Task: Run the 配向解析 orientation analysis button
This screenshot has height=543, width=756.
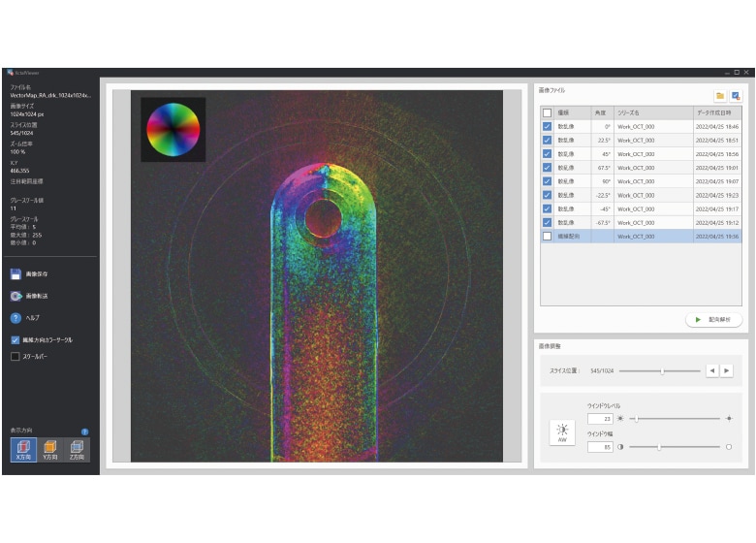Action: [713, 319]
